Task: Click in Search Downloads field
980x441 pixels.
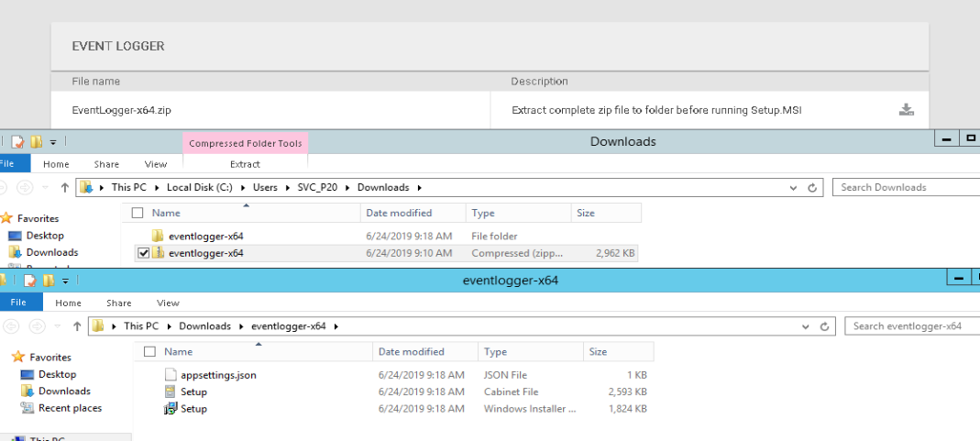Action: tap(907, 187)
